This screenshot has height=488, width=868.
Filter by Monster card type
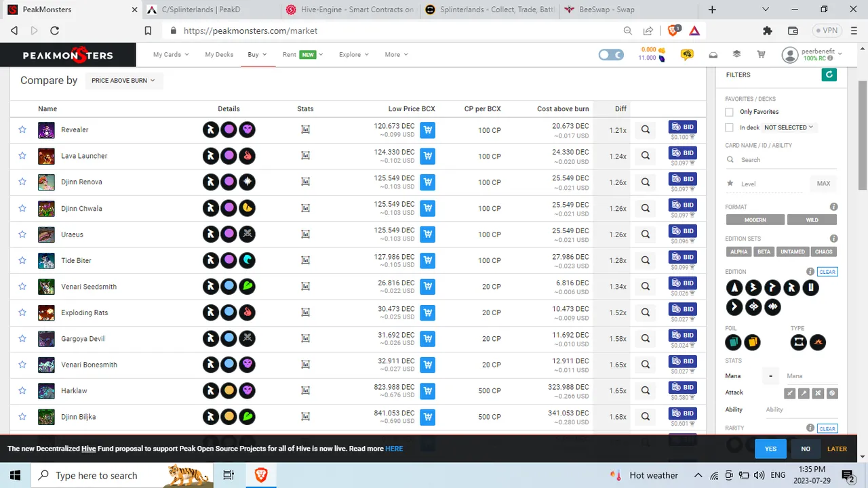point(799,342)
